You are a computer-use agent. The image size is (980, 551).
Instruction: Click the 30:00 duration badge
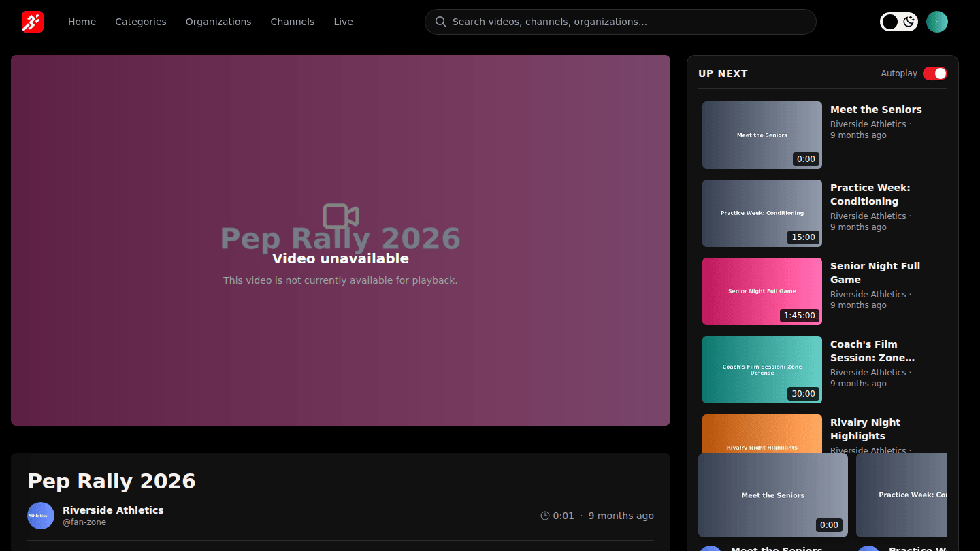click(x=804, y=394)
